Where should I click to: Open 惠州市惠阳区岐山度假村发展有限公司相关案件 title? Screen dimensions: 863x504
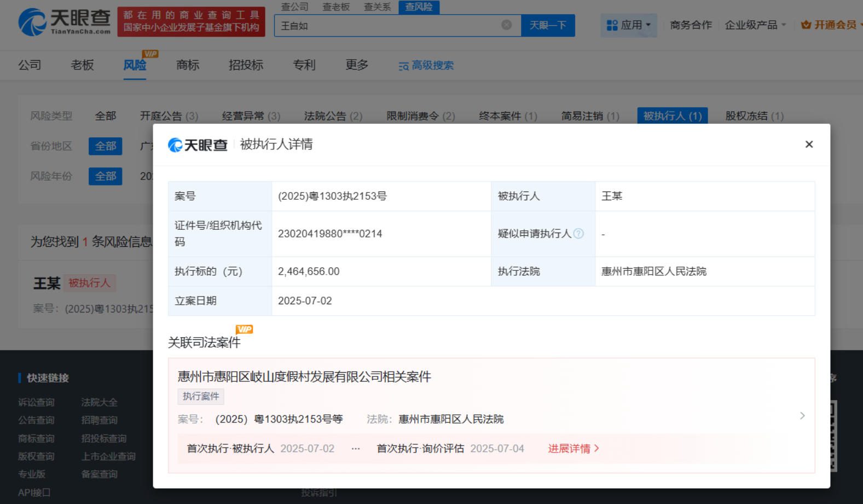(304, 376)
